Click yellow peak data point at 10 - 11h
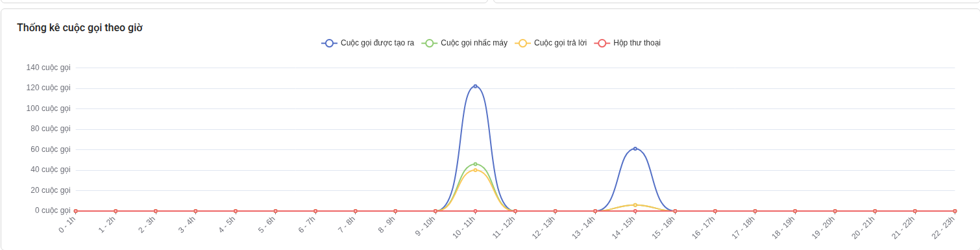 pyautogui.click(x=475, y=170)
